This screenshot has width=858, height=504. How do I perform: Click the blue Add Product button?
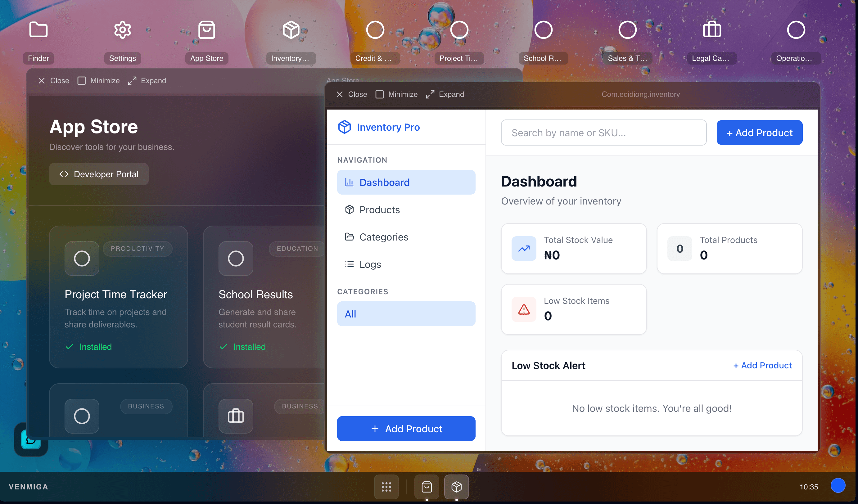406,429
